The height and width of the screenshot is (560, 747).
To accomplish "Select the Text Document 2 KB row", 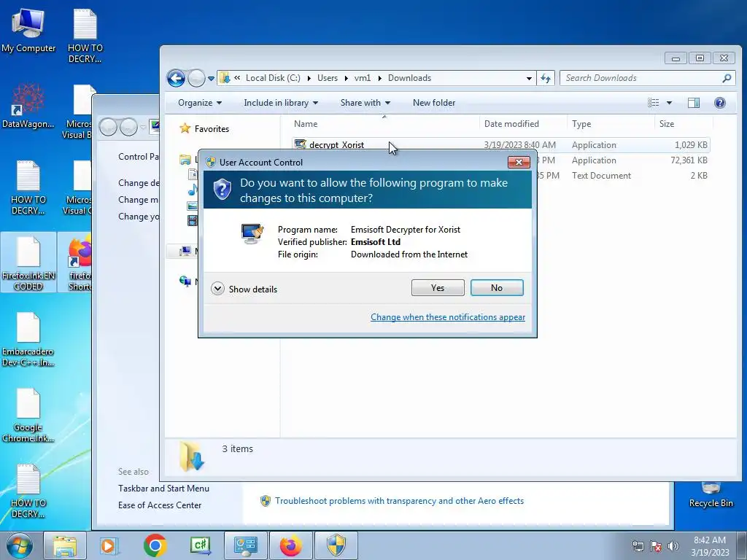I will tap(624, 176).
